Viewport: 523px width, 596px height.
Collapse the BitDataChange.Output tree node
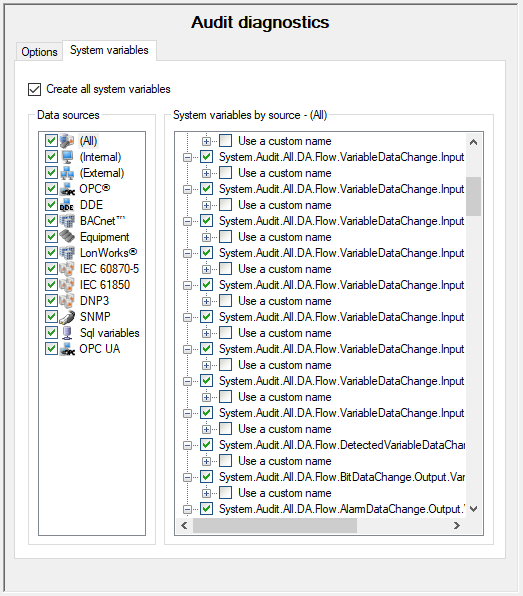(x=187, y=477)
